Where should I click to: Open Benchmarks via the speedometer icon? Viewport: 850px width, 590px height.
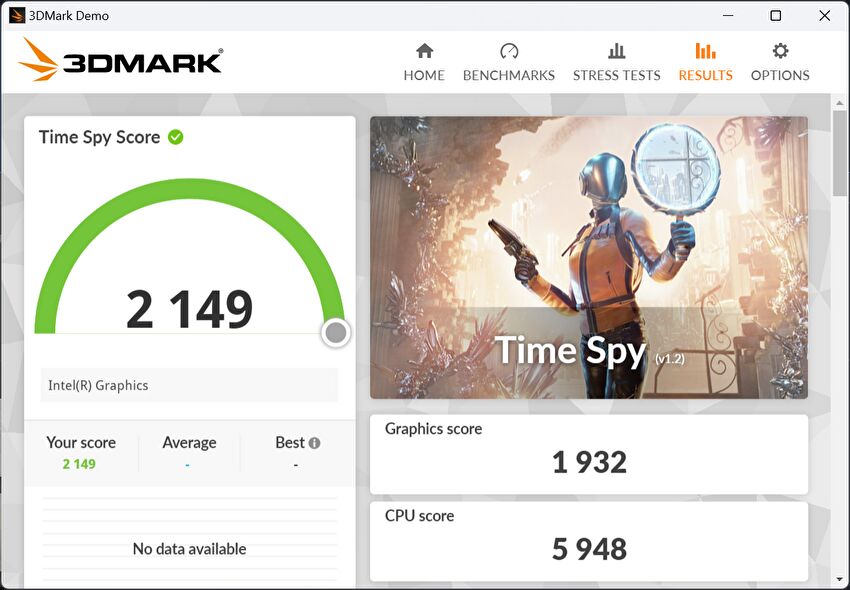point(509,51)
